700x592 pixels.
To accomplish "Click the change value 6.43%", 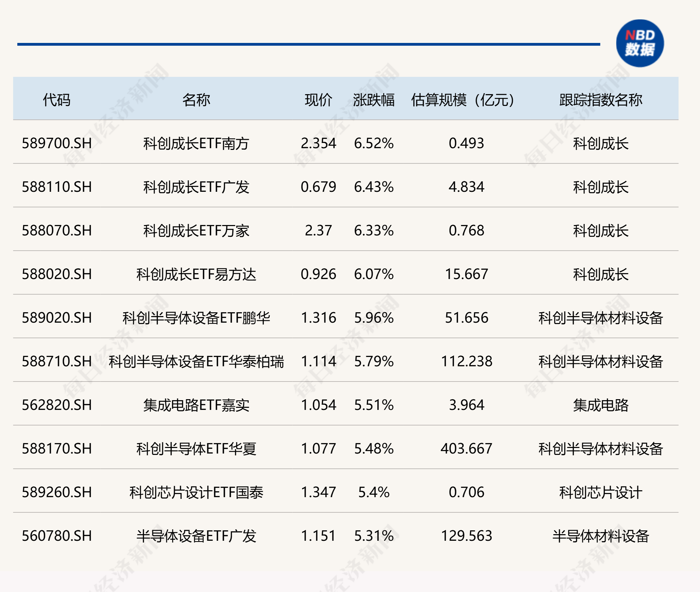I will tap(374, 187).
